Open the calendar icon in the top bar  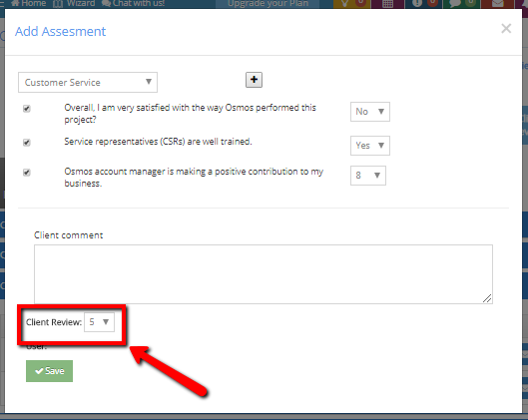[x=387, y=4]
